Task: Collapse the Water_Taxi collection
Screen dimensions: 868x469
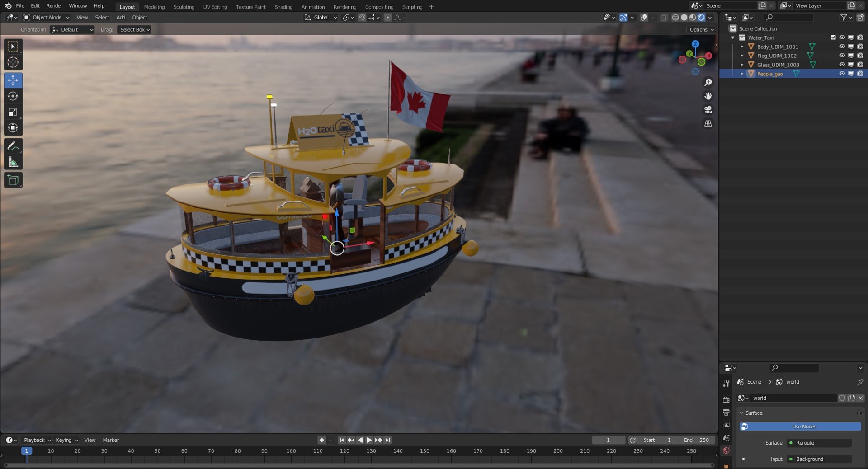Action: click(733, 38)
